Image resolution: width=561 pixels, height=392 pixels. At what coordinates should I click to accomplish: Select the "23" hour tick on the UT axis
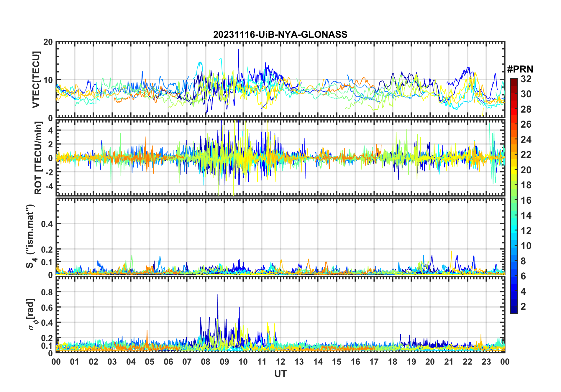pos(486,362)
